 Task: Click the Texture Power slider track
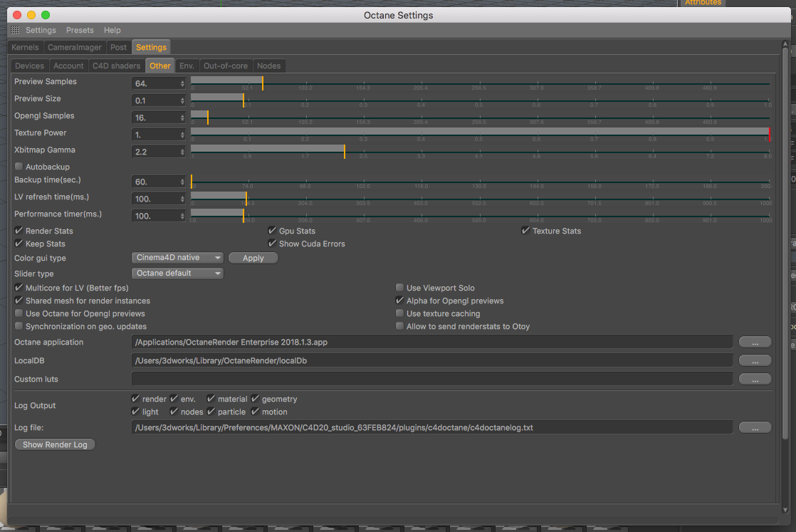[x=481, y=134]
